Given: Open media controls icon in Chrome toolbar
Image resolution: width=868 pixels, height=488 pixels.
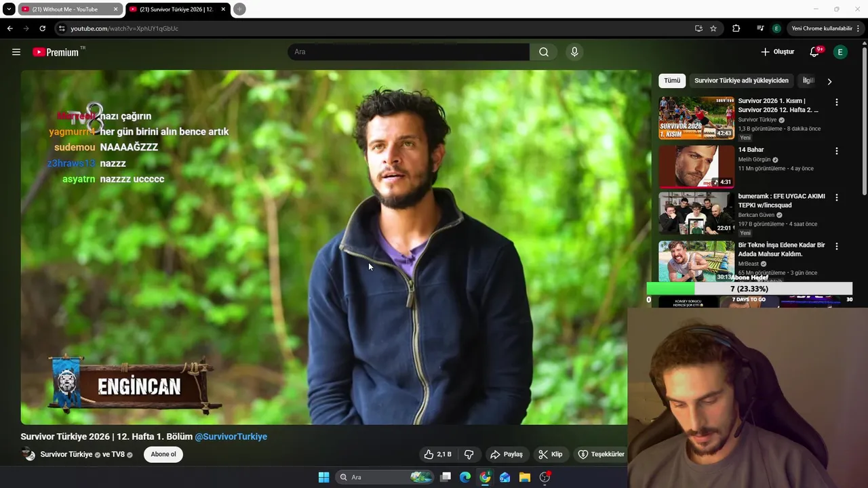Looking at the screenshot, I should coord(759,28).
